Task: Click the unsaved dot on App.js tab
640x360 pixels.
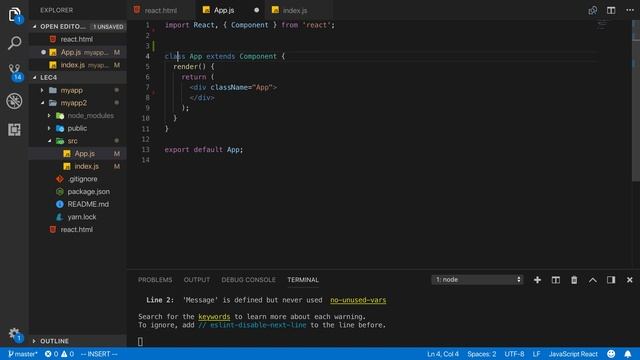Action: pos(256,10)
